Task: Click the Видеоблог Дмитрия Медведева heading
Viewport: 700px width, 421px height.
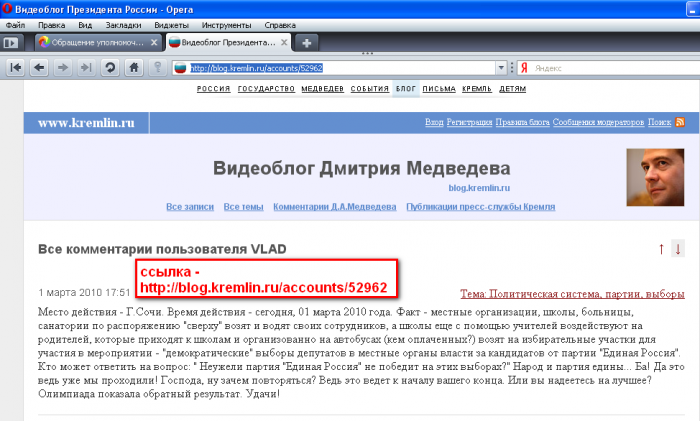Action: point(362,168)
